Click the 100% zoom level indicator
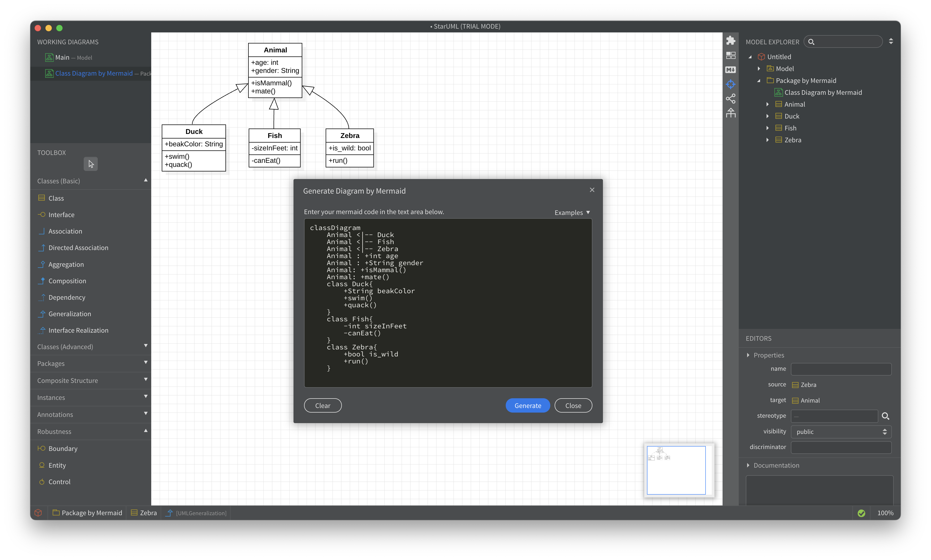The height and width of the screenshot is (560, 931). [885, 513]
